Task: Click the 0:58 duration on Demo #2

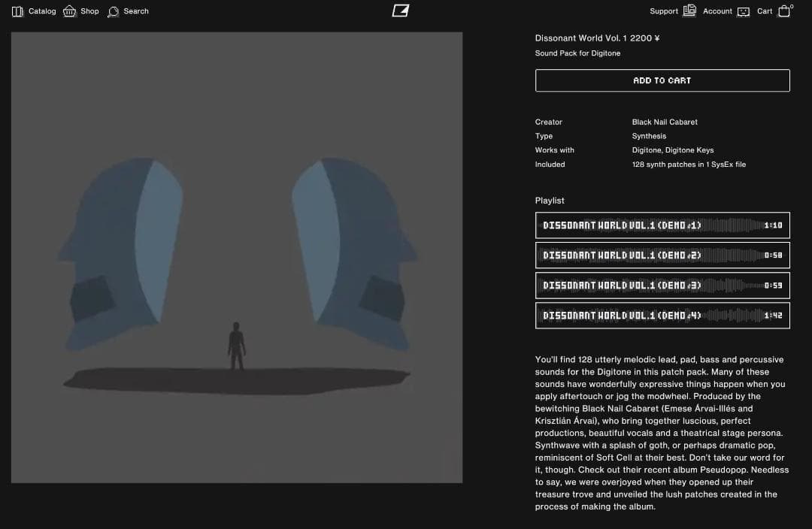Action: (x=773, y=255)
